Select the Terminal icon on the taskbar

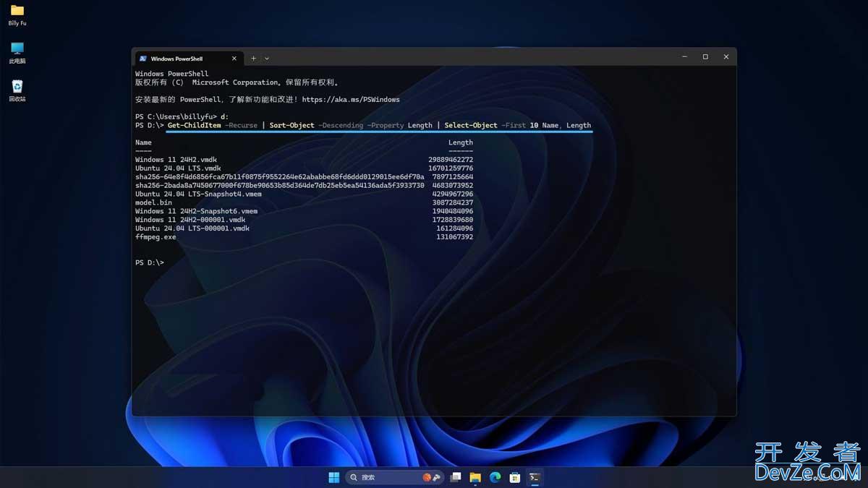(535, 477)
